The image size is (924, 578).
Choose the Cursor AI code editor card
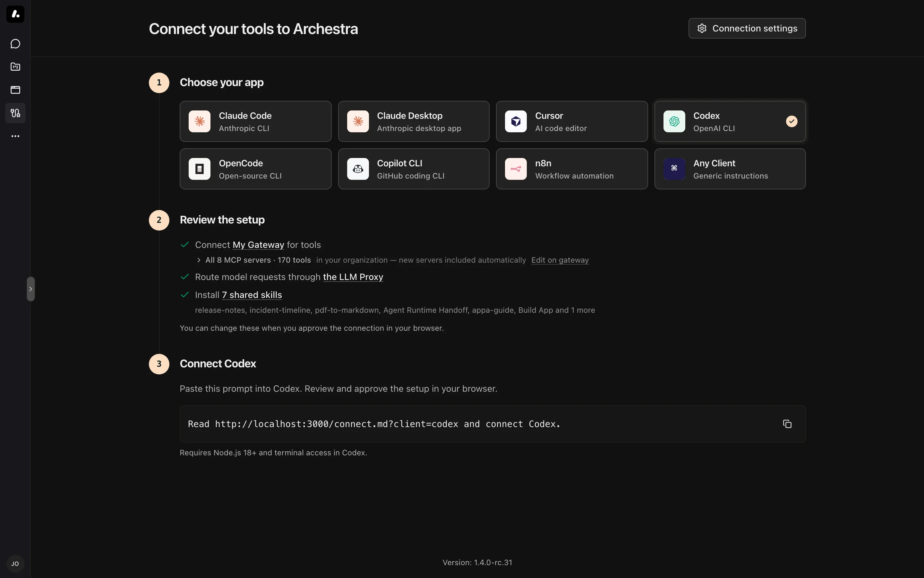572,121
